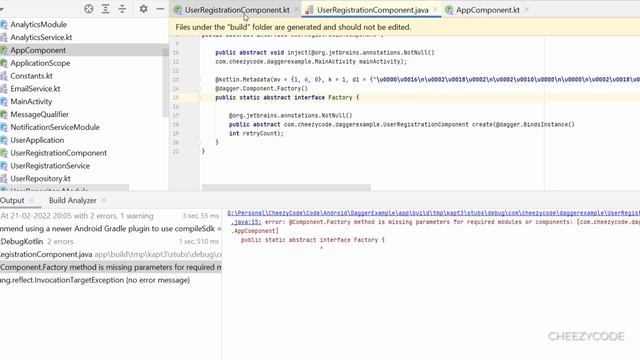The width and height of the screenshot is (640, 360).
Task: Click Java icon on UserRegistrationComponent.java tab
Action: [309, 10]
